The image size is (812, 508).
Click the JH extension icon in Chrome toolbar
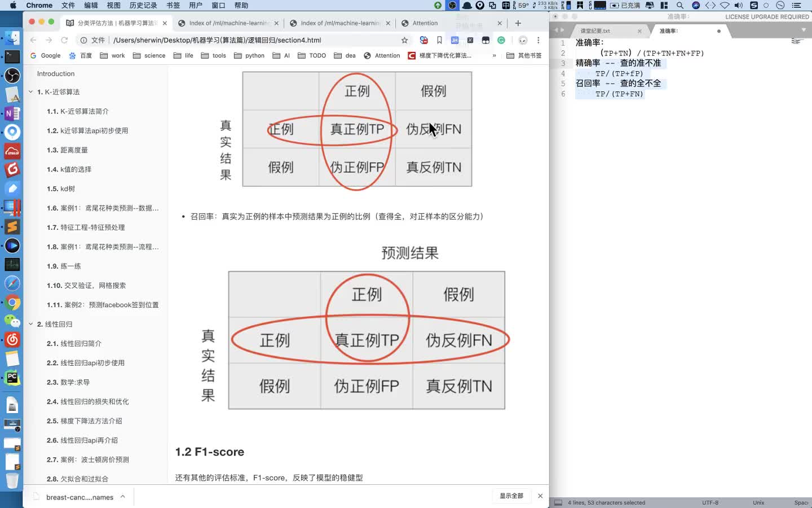click(454, 40)
